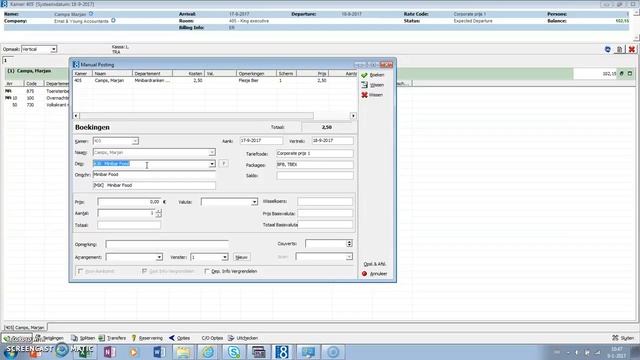
Task: Click the Kosten column header
Action: point(189,73)
